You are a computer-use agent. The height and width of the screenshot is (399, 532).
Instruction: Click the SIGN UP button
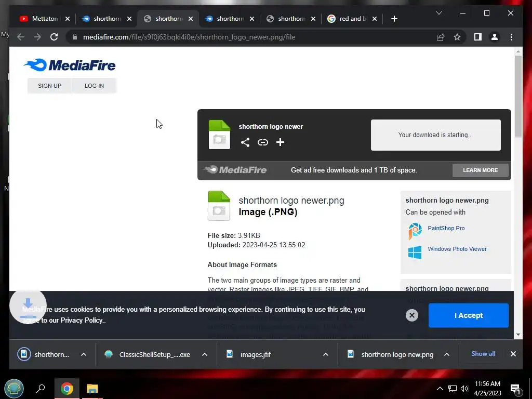(x=49, y=86)
